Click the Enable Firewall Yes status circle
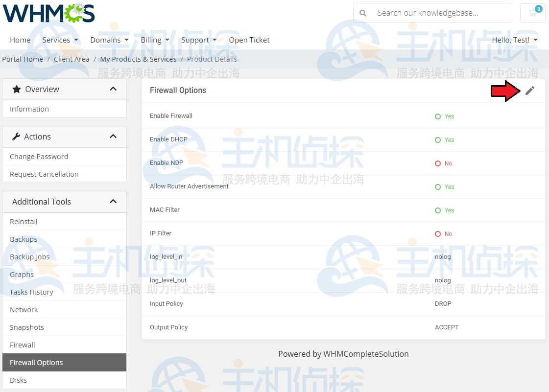Viewport: 549px width, 392px height. (438, 116)
